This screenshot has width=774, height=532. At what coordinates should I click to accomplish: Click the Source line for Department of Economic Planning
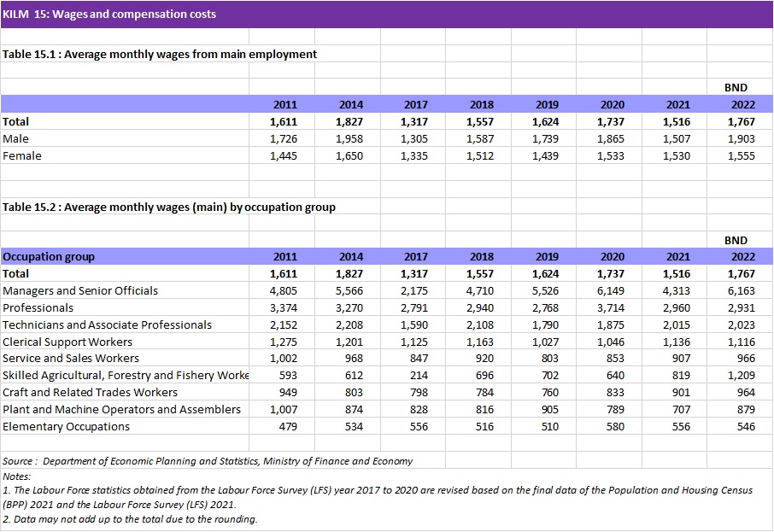coord(208,461)
